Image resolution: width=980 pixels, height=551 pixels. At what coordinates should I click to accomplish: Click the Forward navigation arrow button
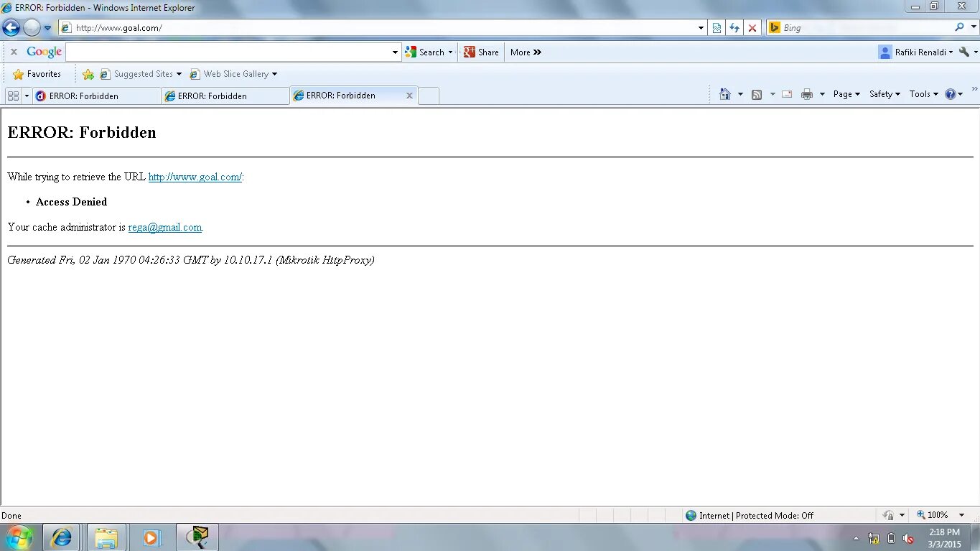click(x=32, y=28)
